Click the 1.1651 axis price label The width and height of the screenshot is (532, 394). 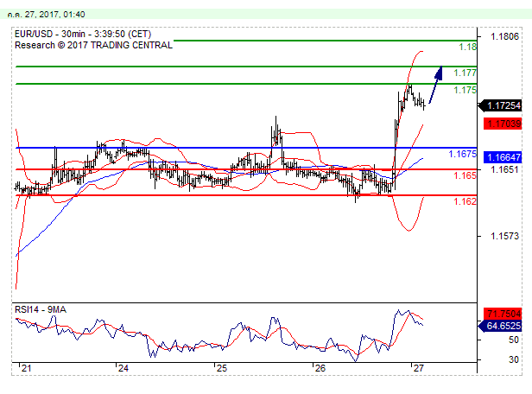click(x=504, y=169)
